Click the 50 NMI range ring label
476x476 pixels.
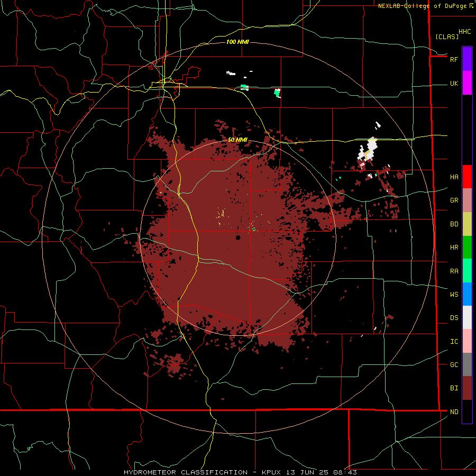click(237, 140)
